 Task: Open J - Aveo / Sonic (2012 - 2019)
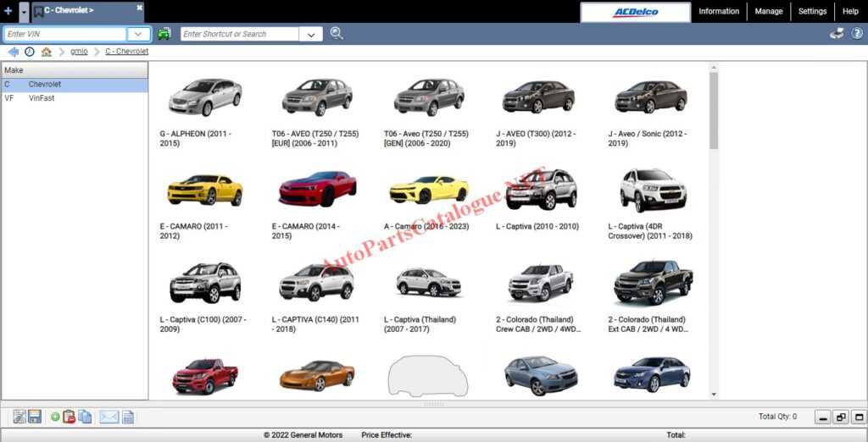click(x=651, y=97)
